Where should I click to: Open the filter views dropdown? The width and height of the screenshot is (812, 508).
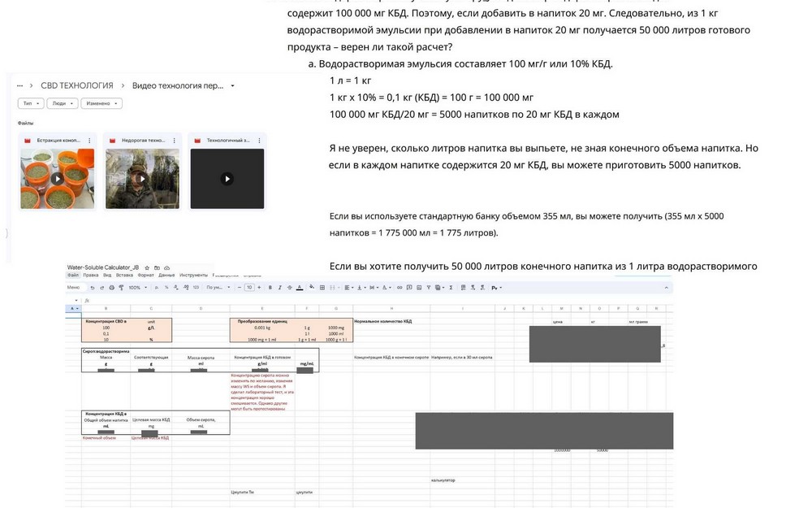[439, 288]
